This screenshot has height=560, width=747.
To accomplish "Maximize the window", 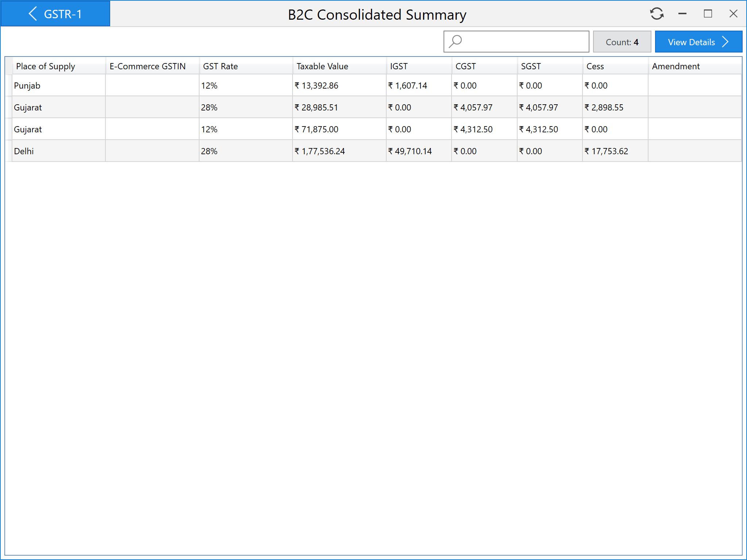I will pyautogui.click(x=708, y=14).
